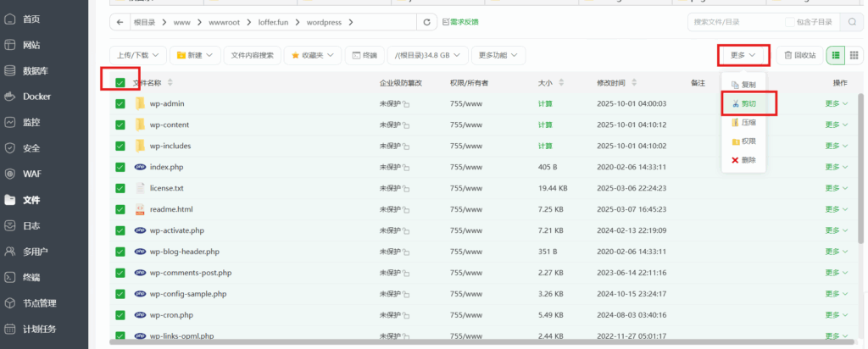Click the 需求反馈 feedback link

pyautogui.click(x=460, y=22)
